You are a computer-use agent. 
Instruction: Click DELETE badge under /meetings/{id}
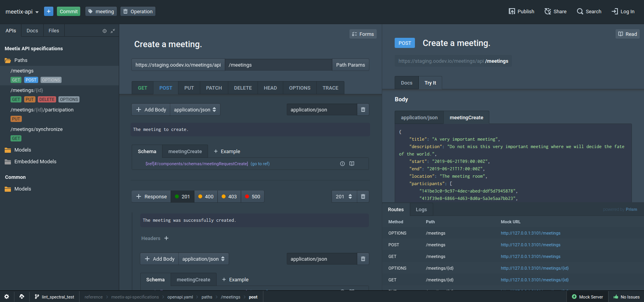coord(47,99)
